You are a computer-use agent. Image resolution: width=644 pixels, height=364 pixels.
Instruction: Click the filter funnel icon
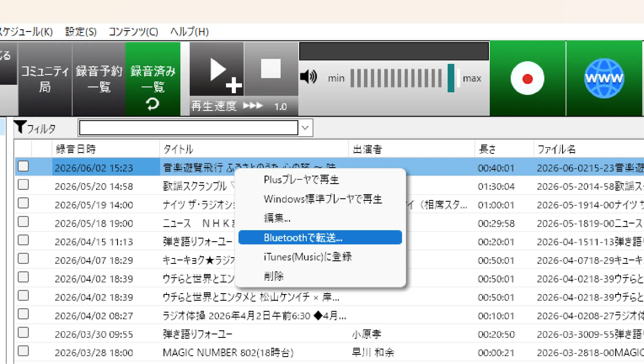click(x=20, y=127)
